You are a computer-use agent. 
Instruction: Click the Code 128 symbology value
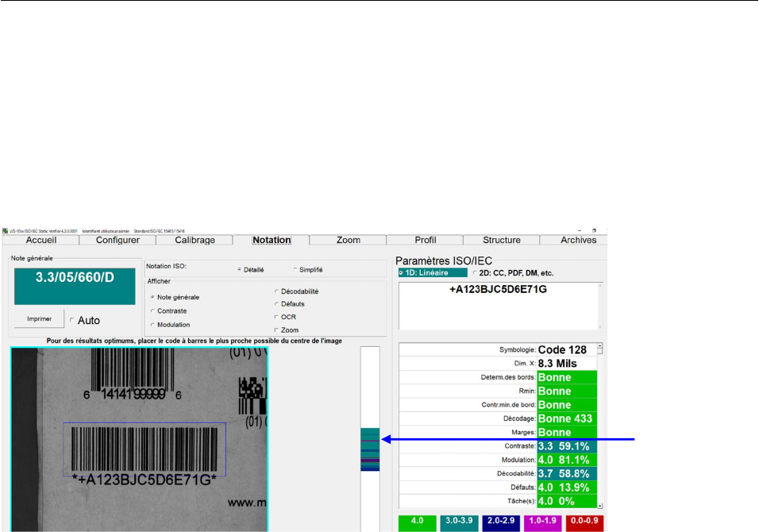[x=567, y=349]
